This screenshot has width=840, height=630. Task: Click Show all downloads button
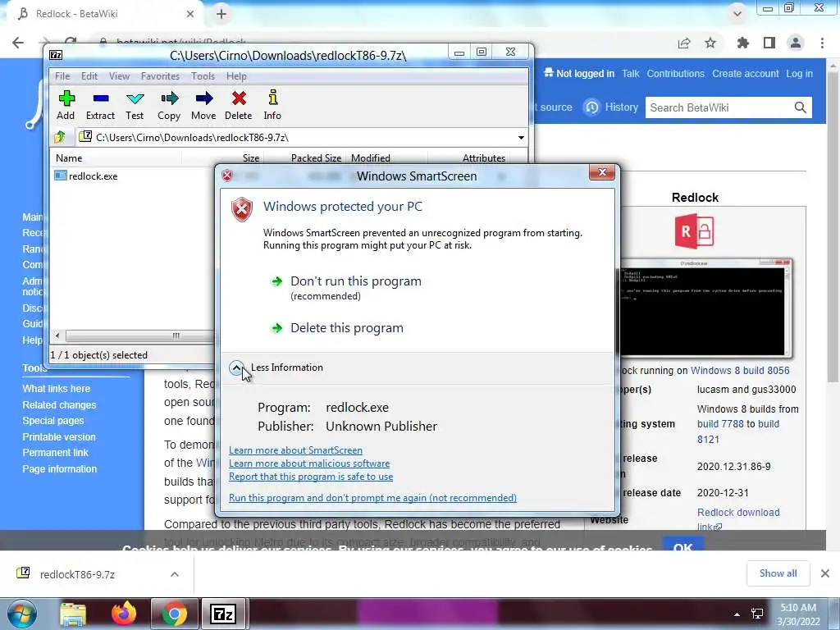(x=778, y=573)
